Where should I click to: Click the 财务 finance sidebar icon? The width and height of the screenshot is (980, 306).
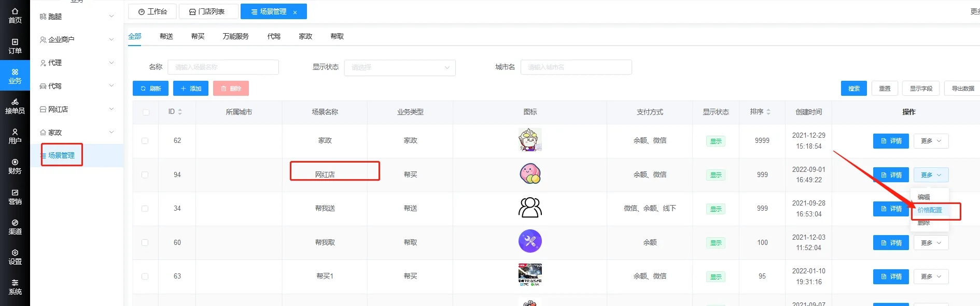pyautogui.click(x=15, y=166)
